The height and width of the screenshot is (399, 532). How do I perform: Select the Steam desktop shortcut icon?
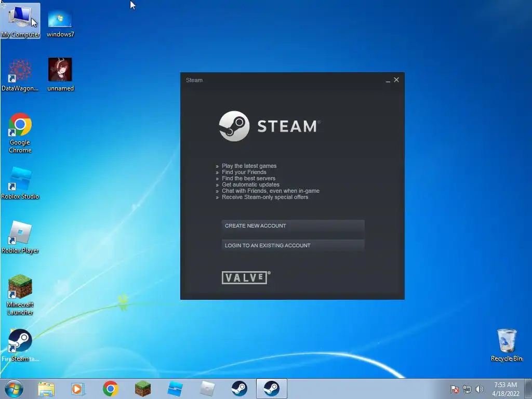click(20, 345)
